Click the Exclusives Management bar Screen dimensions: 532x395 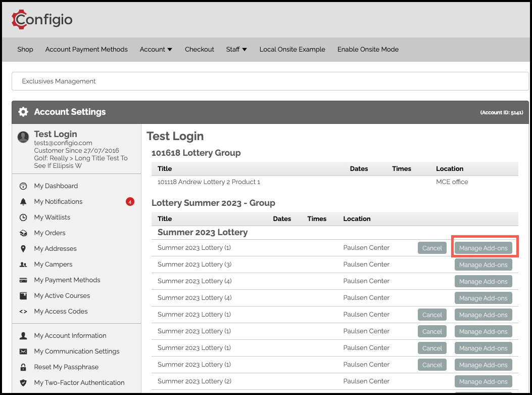(x=270, y=81)
